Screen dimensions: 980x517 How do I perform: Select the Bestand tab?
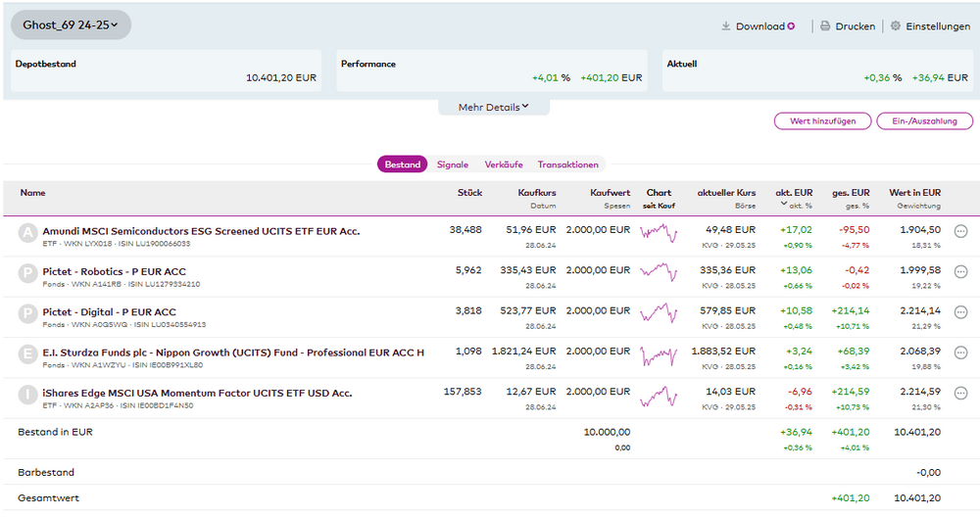pos(402,164)
